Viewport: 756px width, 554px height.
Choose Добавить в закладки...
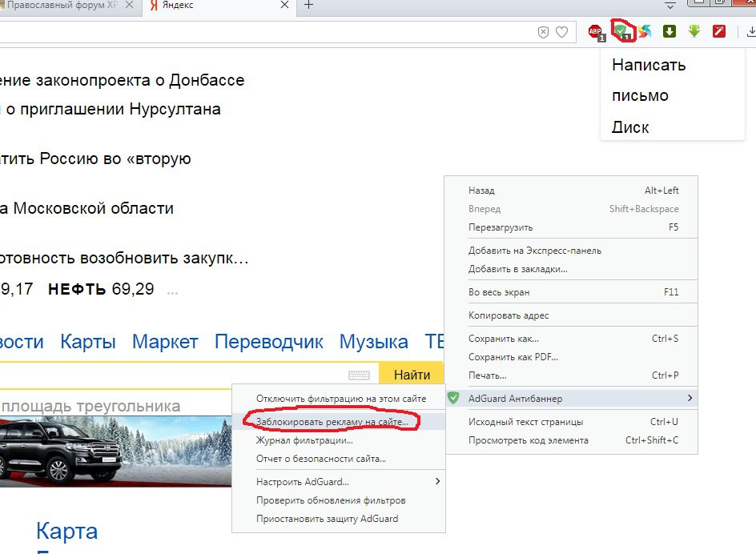click(x=573, y=269)
